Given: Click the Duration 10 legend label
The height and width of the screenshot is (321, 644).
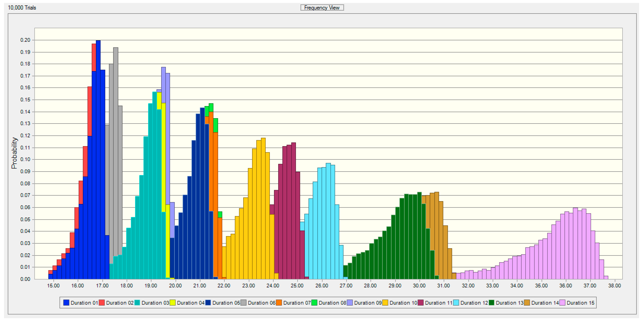Looking at the screenshot, I should [x=403, y=303].
